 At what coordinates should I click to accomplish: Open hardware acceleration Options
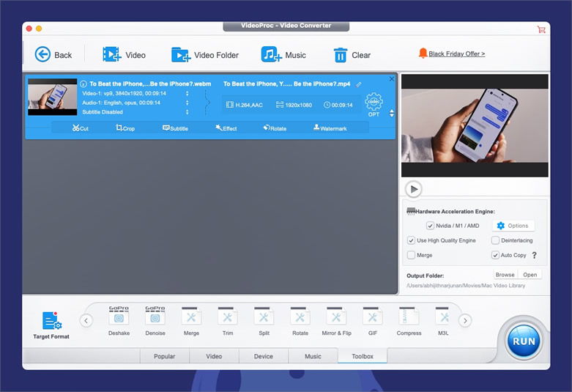tap(513, 226)
